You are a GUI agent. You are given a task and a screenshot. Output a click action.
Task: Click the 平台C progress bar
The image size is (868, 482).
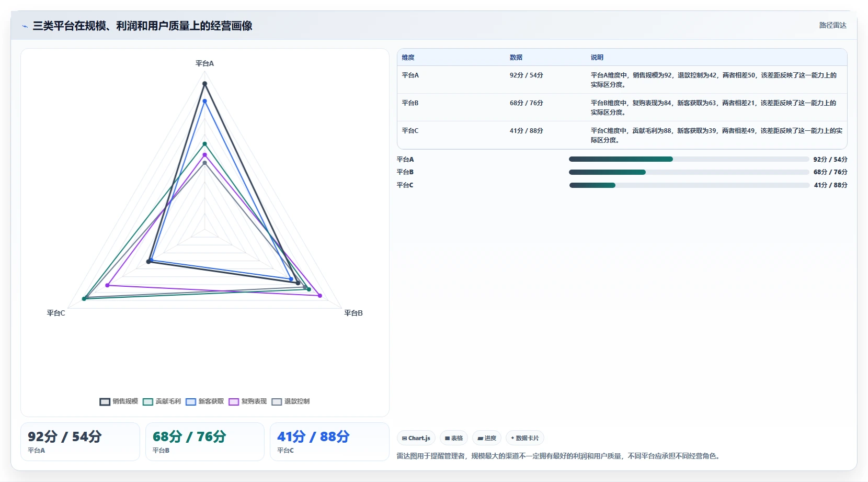tap(689, 185)
